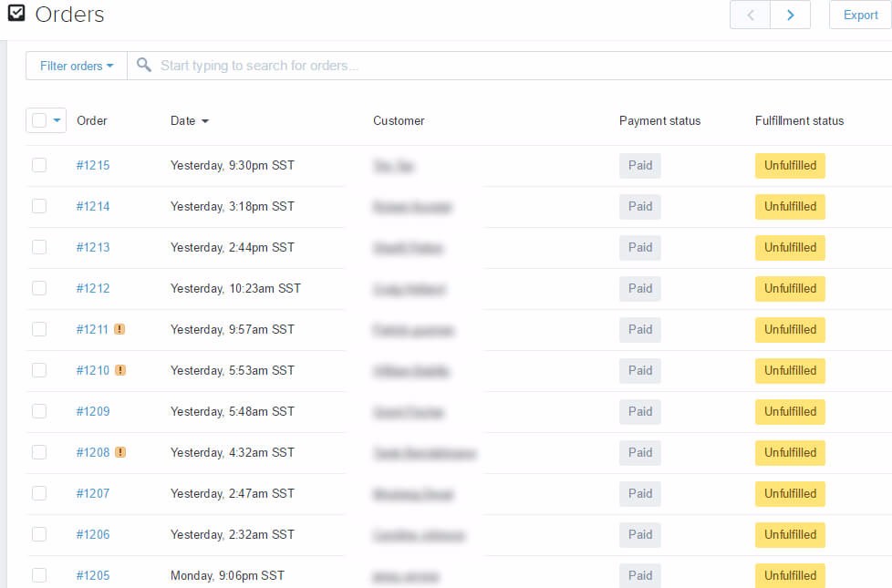Click the search magnifier icon
Viewport: 892px width, 588px height.
(144, 65)
